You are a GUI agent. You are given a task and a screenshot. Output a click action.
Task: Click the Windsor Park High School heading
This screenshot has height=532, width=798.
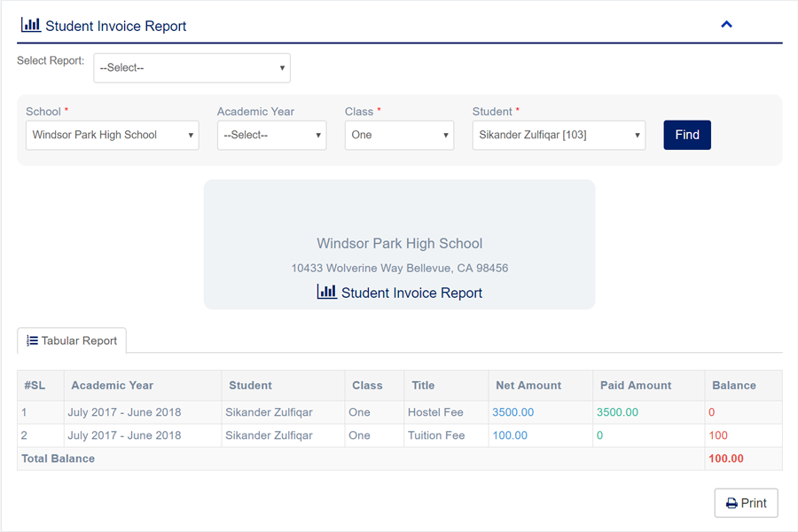pos(399,243)
